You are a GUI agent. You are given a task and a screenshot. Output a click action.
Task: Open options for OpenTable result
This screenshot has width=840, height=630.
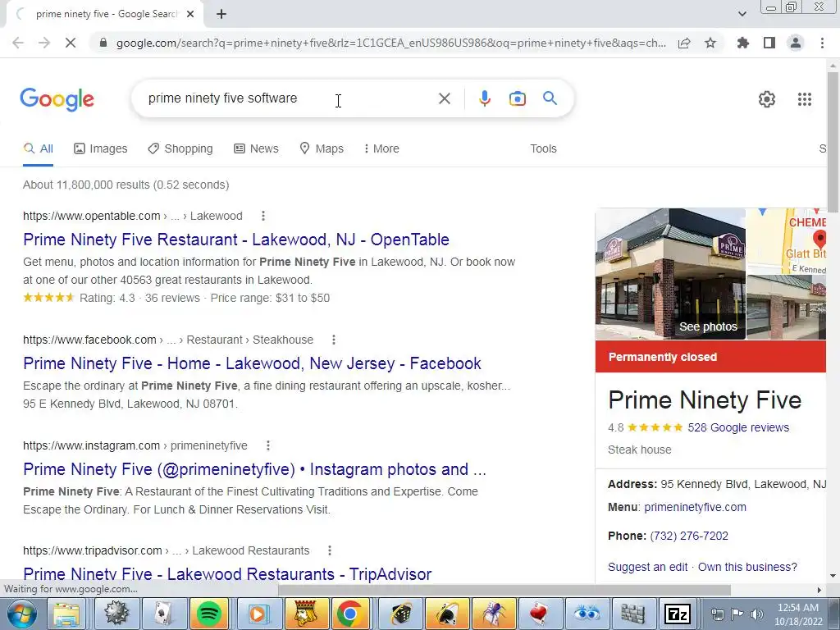pos(263,216)
